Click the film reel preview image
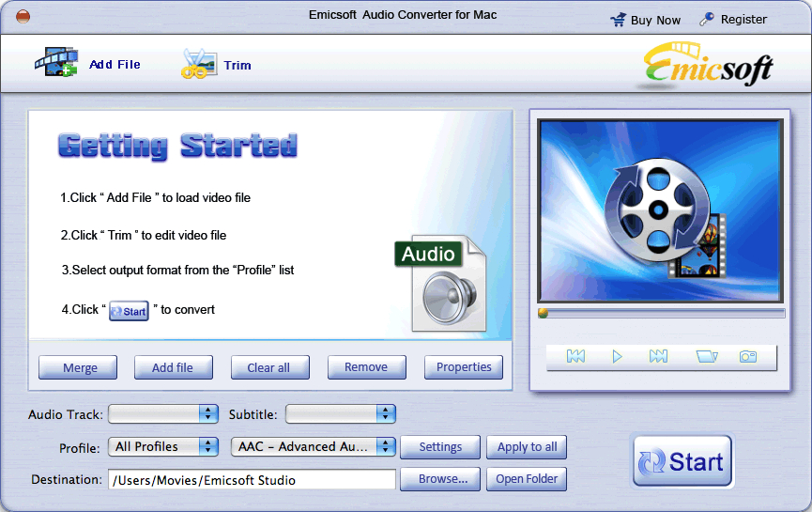The height and width of the screenshot is (512, 812). tap(660, 210)
